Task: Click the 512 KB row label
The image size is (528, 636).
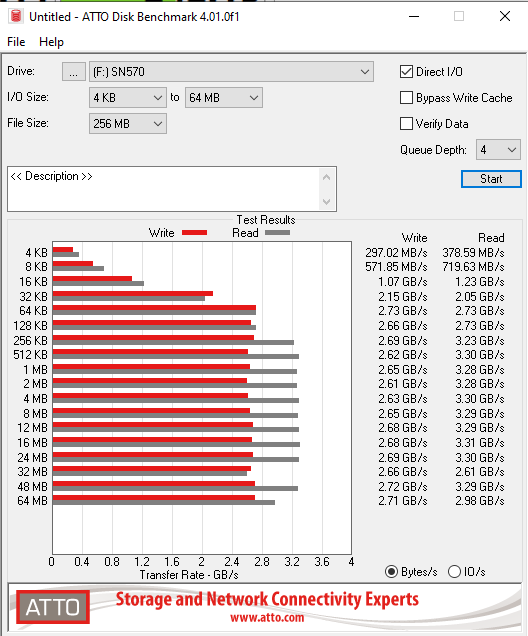Action: [30, 355]
